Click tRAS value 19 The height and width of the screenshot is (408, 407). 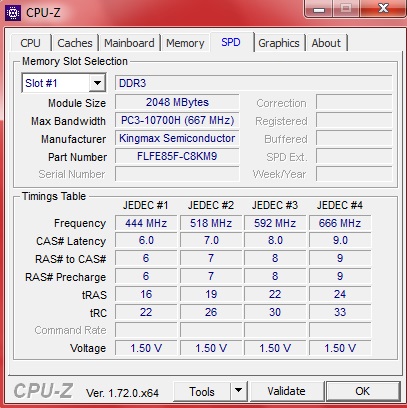(211, 294)
